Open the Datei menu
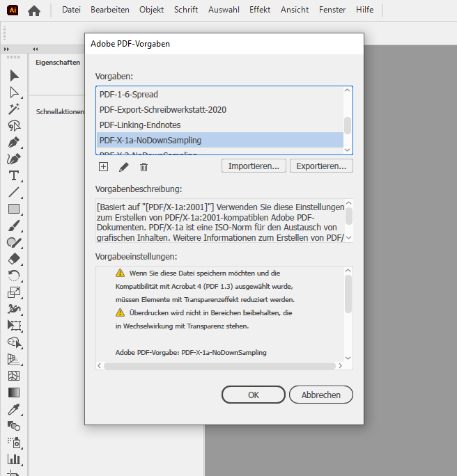The width and height of the screenshot is (457, 476). click(x=71, y=10)
